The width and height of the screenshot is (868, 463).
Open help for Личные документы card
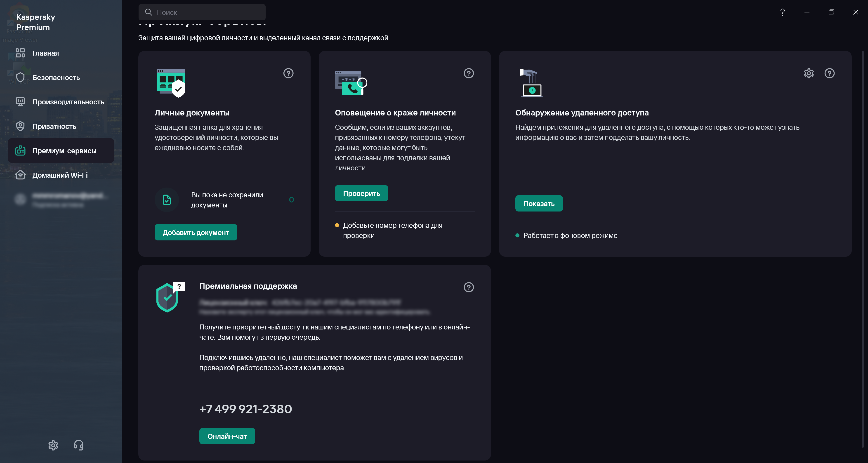coord(288,73)
